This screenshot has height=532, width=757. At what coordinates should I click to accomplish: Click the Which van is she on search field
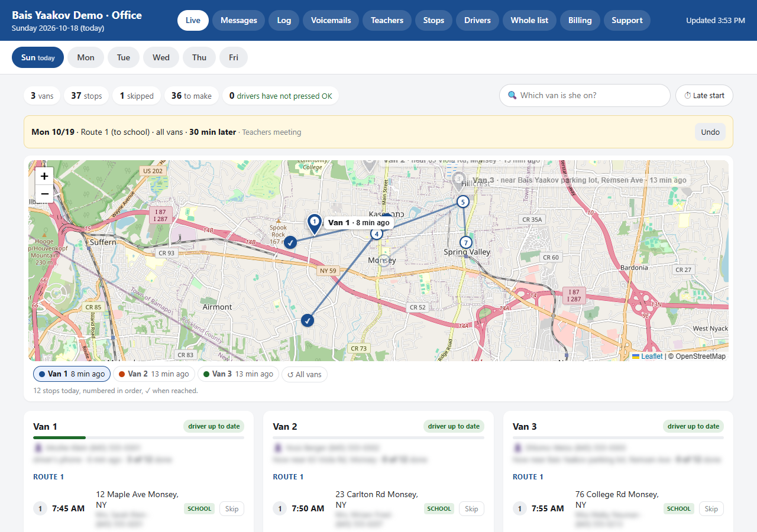tap(585, 95)
